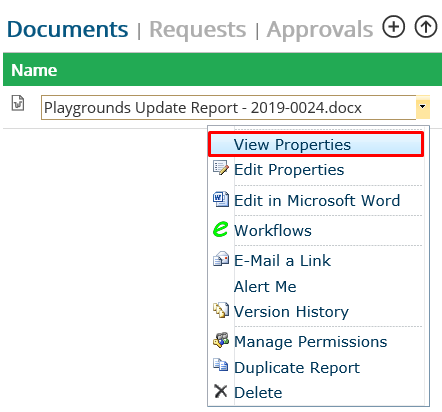
Task: Click the Edit Properties pencil icon
Action: click(x=221, y=168)
